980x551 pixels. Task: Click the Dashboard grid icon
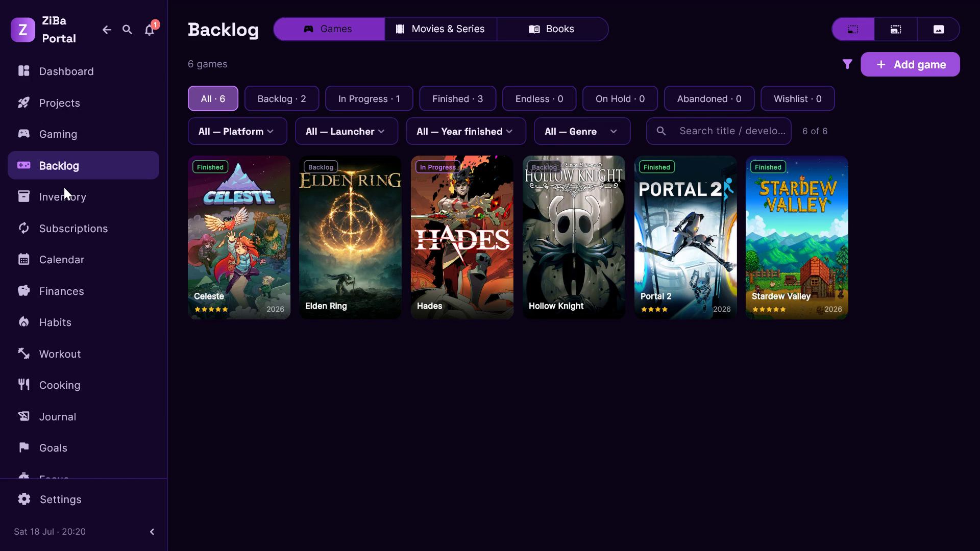point(24,71)
